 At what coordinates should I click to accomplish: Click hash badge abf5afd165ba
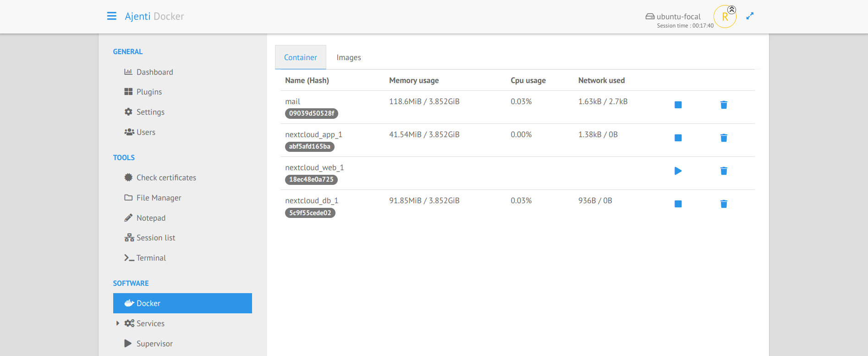tap(310, 146)
